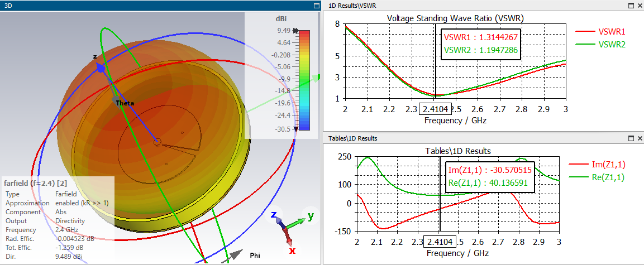Close the Tables\1D Results panel
This screenshot has width=644, height=265.
click(x=639, y=138)
